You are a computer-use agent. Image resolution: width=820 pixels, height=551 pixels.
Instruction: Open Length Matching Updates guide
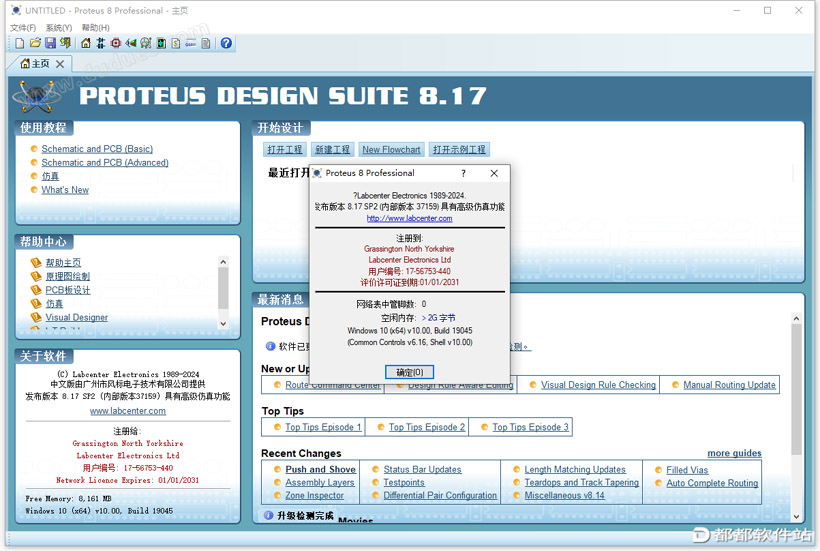pyautogui.click(x=575, y=469)
